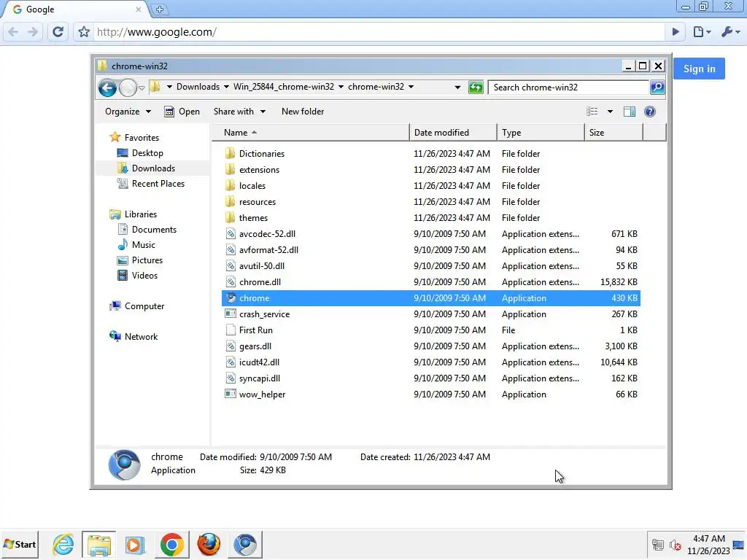This screenshot has width=747, height=560.
Task: Reload the page in old Chrome browser
Action: 58,32
